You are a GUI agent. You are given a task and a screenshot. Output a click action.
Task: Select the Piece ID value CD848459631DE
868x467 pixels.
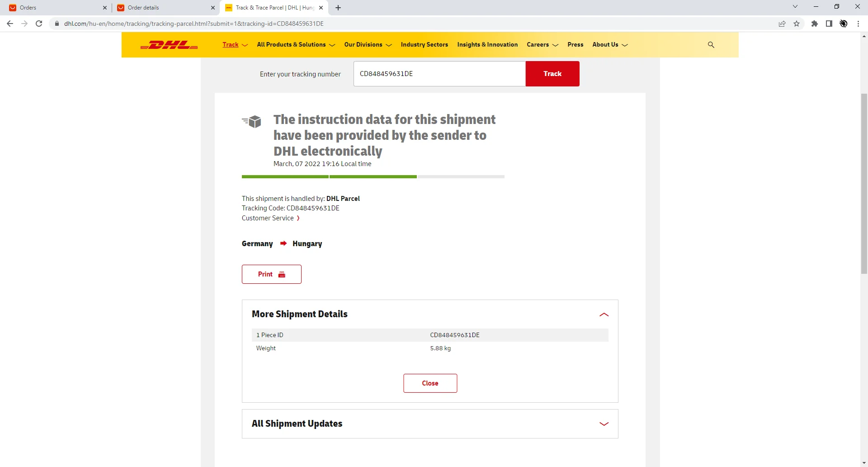pos(455,335)
